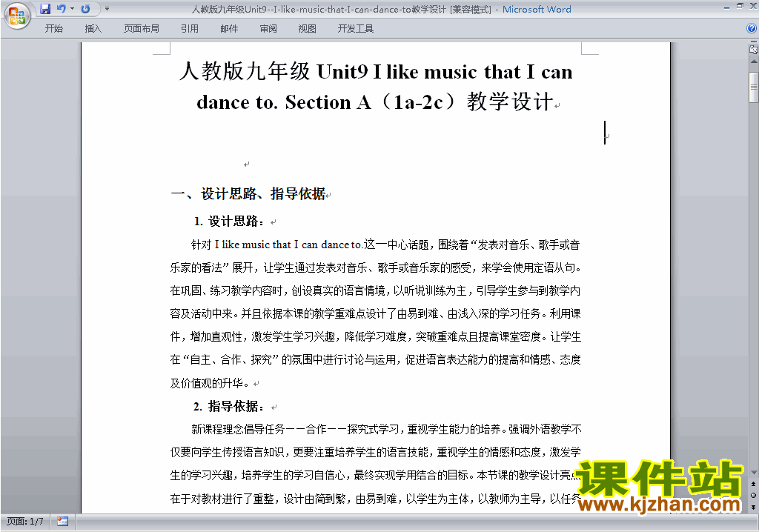Click the subheading 1. 设计思路：
Screen dimensions: 759x532
pyautogui.click(x=229, y=222)
